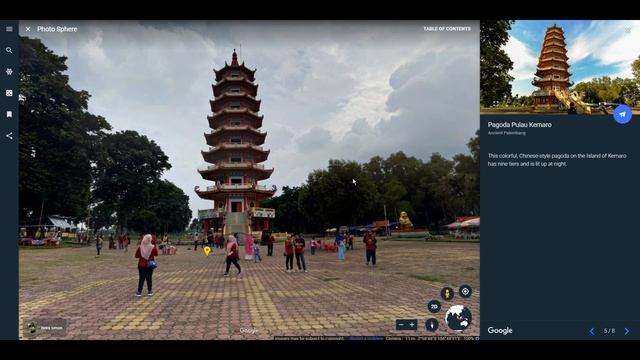The image size is (640, 360).
Task: Click the 5 / 8 slide counter
Action: point(609,331)
